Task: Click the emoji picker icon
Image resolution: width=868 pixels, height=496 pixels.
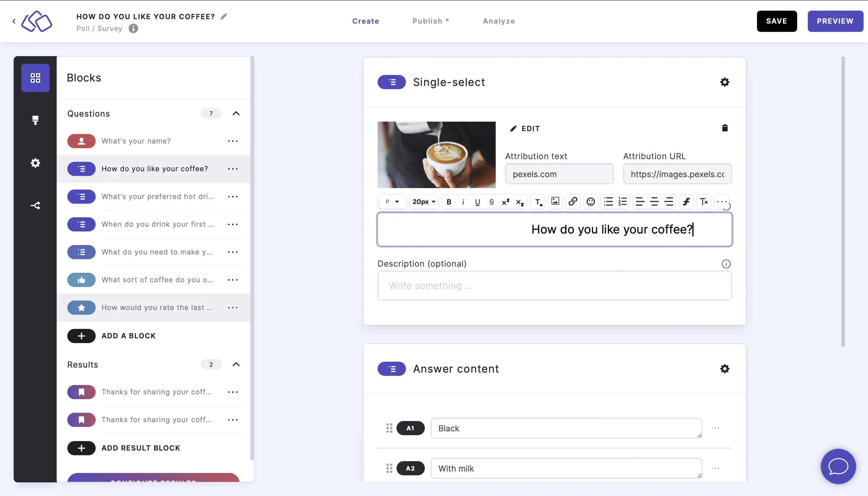Action: (x=590, y=201)
